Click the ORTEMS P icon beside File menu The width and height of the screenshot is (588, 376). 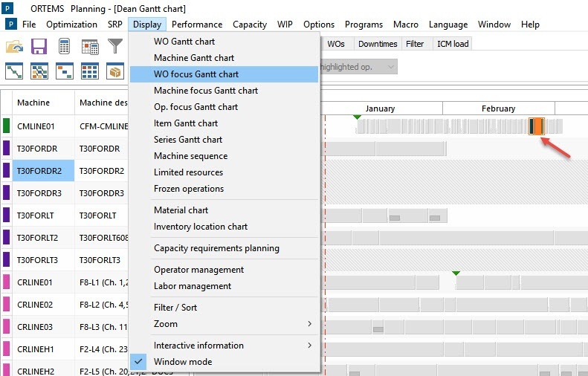(x=11, y=25)
